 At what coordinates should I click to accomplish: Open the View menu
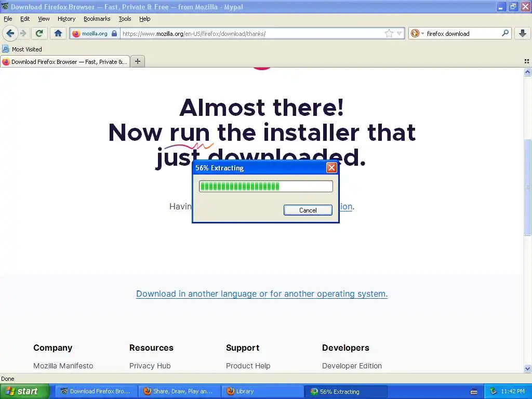click(x=44, y=19)
